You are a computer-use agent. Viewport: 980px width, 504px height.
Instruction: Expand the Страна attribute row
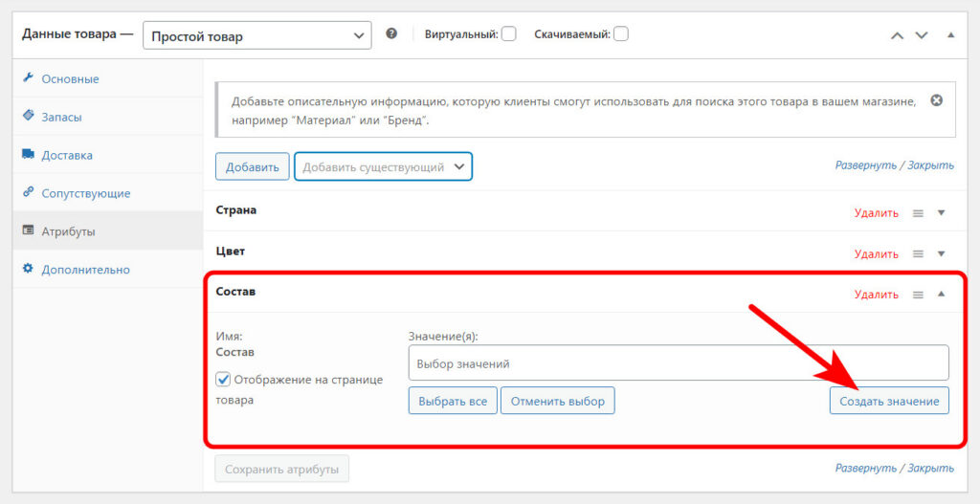[x=942, y=213]
